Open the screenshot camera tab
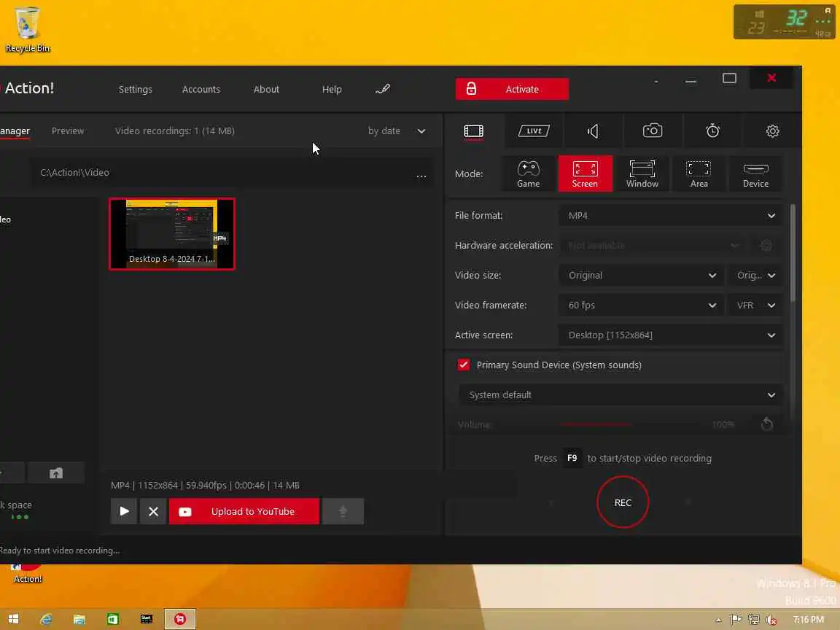This screenshot has width=840, height=630. coord(652,131)
